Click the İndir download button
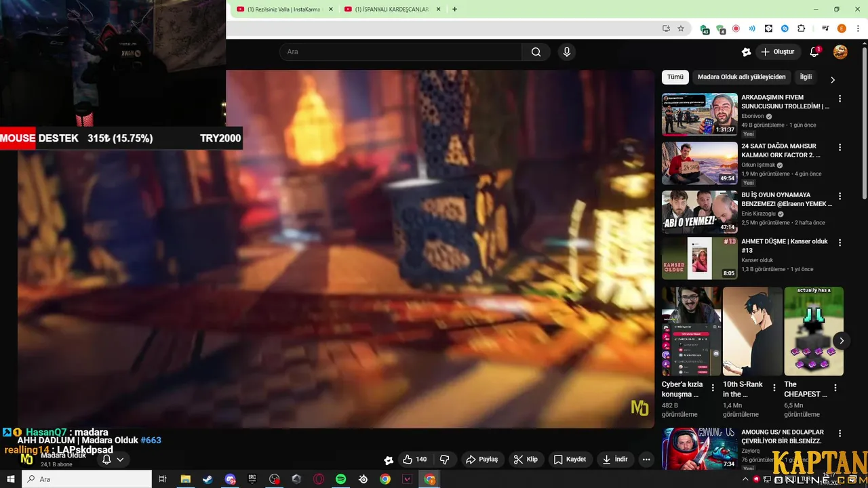The image size is (868, 488). pyautogui.click(x=615, y=460)
